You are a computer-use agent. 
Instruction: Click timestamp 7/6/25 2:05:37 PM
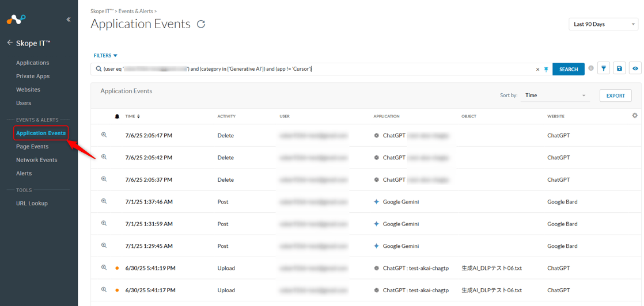(149, 179)
